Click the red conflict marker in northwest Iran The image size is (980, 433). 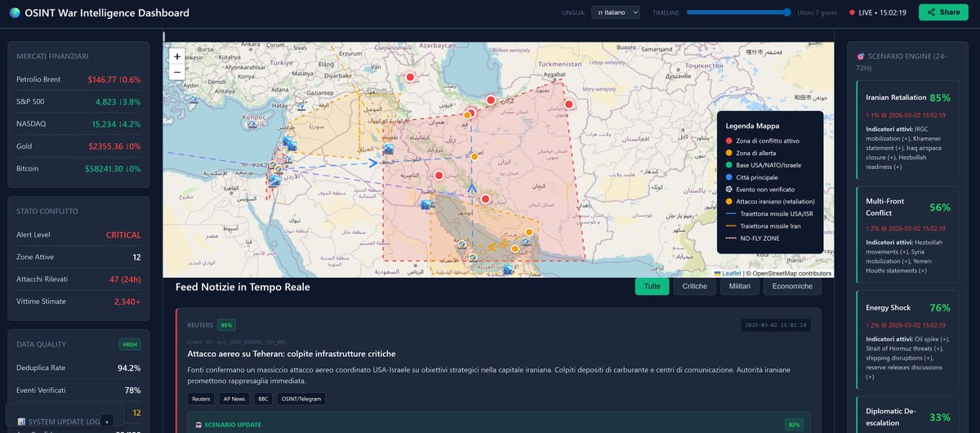pos(410,77)
